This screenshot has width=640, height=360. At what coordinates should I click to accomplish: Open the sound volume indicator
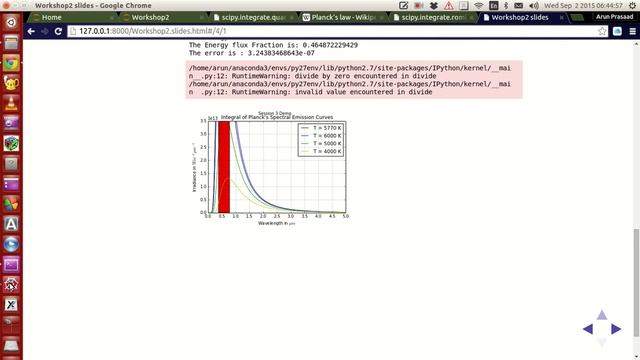coord(533,6)
